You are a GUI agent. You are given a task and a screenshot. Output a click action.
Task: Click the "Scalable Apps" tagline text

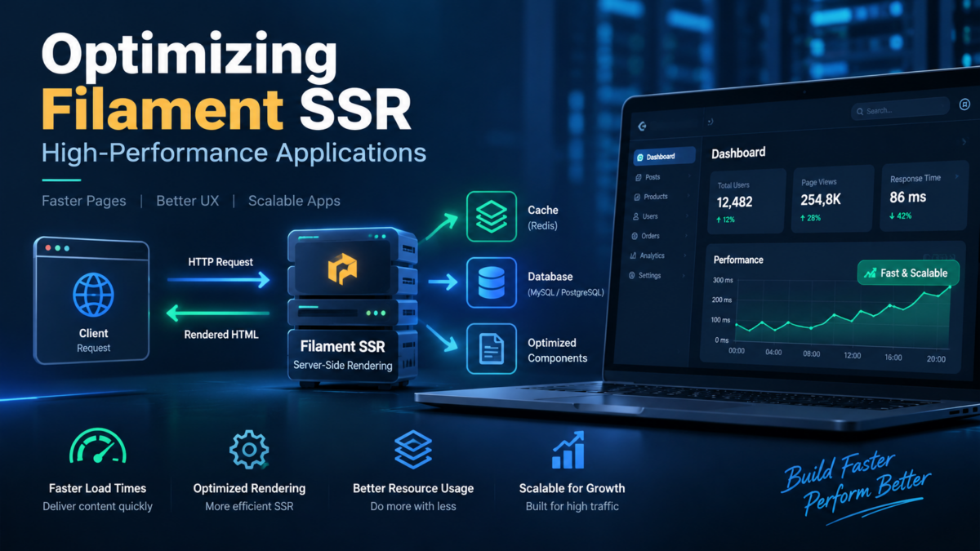point(294,201)
